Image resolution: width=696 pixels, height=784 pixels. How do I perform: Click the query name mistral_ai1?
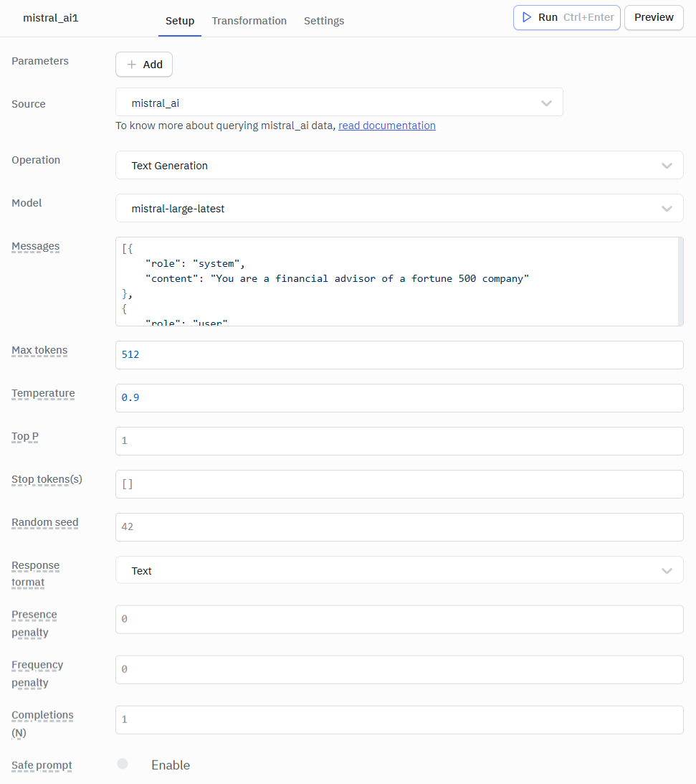[51, 18]
